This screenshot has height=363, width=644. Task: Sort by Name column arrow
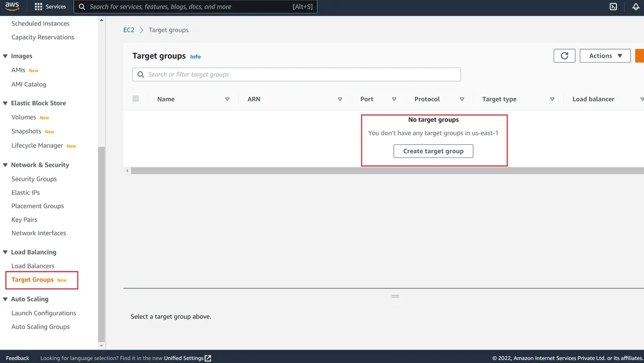pos(227,99)
